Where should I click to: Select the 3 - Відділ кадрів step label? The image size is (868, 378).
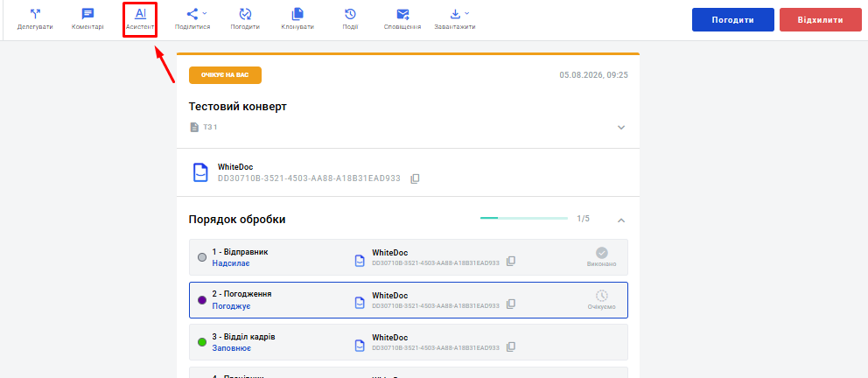pyautogui.click(x=243, y=337)
